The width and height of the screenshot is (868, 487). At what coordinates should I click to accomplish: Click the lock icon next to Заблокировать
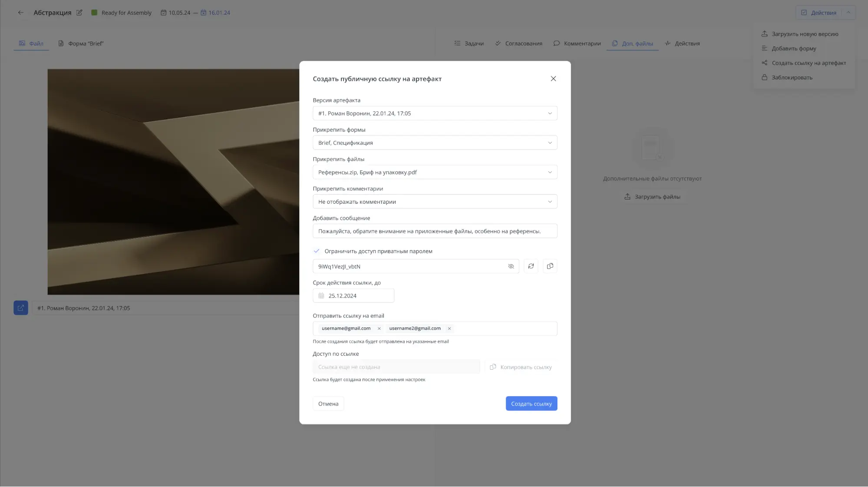[764, 77]
